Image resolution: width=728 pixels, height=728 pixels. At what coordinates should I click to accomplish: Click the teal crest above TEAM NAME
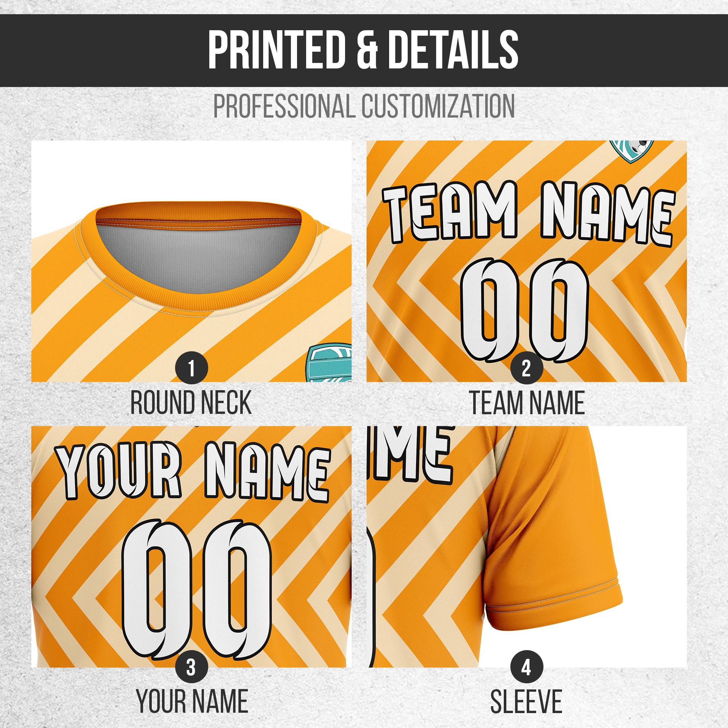632,151
